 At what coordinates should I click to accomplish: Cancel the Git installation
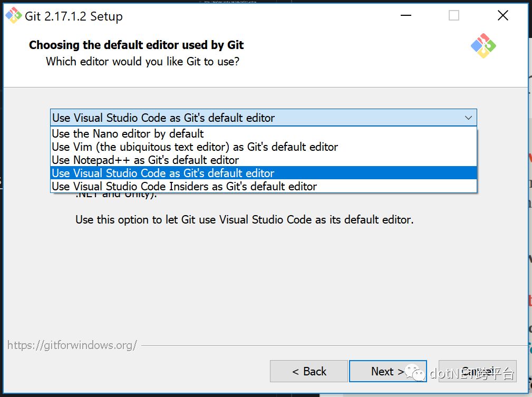(x=477, y=371)
